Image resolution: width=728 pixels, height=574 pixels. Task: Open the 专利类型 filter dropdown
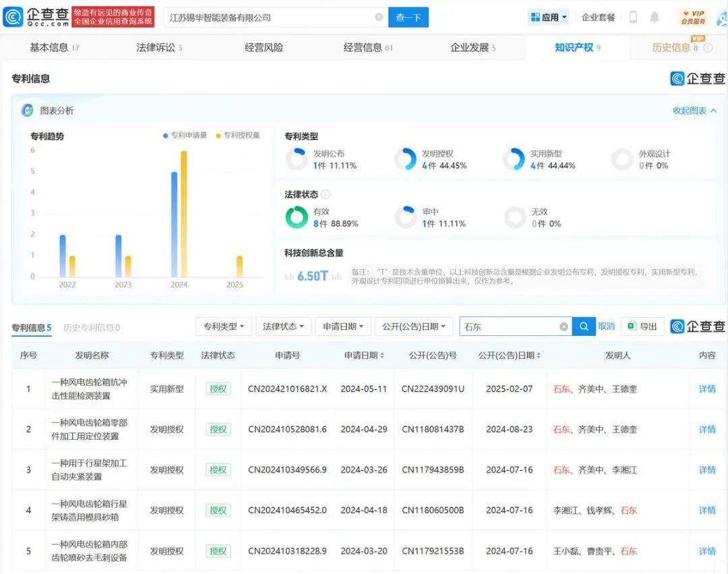pos(224,326)
